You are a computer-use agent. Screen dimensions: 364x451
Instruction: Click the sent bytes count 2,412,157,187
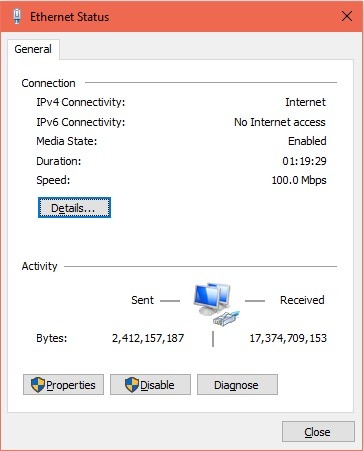[148, 338]
